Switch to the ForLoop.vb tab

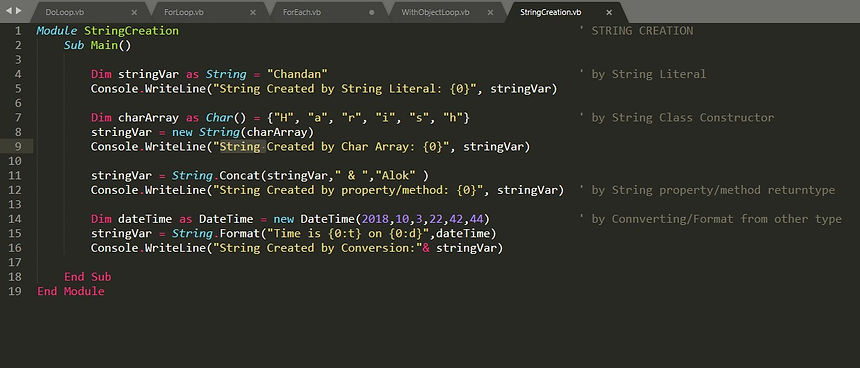coord(184,12)
